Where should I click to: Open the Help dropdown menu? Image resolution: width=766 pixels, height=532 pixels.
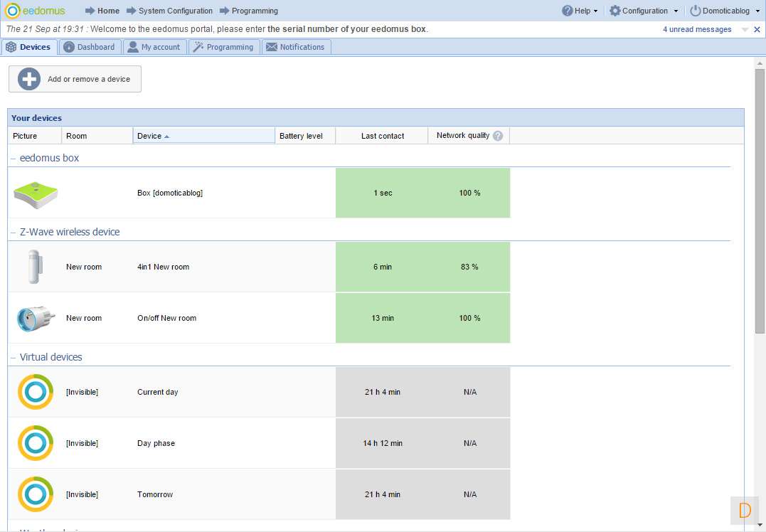[580, 11]
